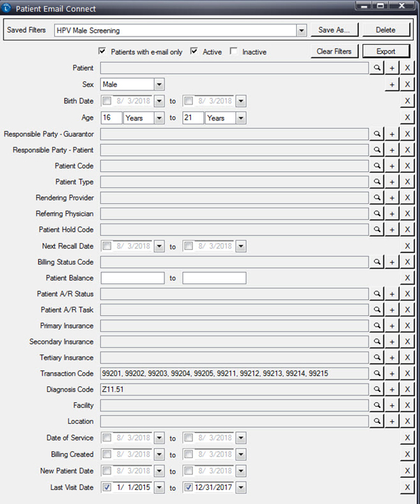Add Location with plus button
Viewport: 420px width, 504px height.
(x=391, y=421)
